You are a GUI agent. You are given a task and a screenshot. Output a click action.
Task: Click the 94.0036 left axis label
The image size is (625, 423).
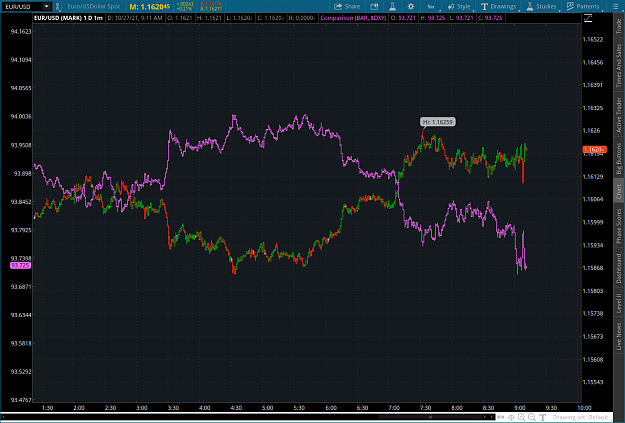[x=21, y=116]
